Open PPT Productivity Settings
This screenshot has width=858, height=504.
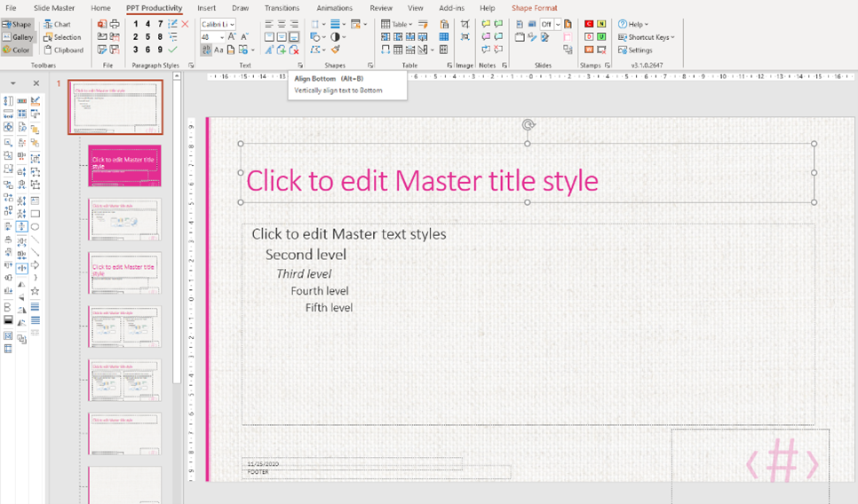(x=635, y=50)
